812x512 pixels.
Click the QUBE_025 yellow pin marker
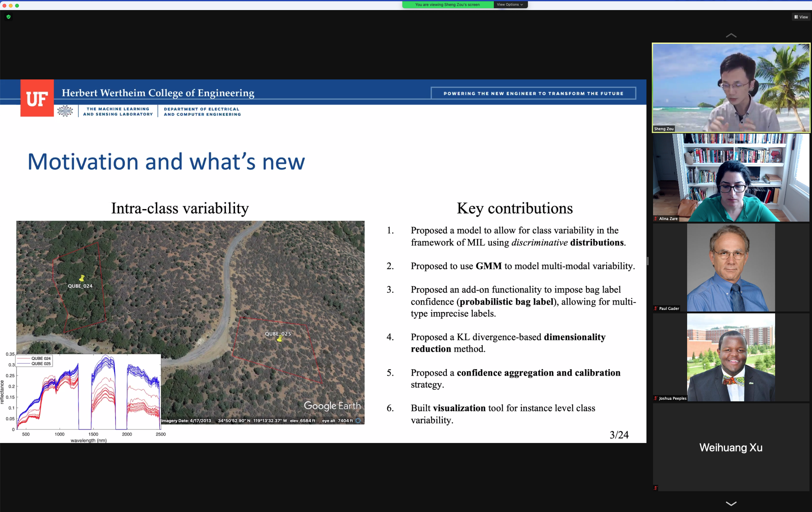point(279,339)
